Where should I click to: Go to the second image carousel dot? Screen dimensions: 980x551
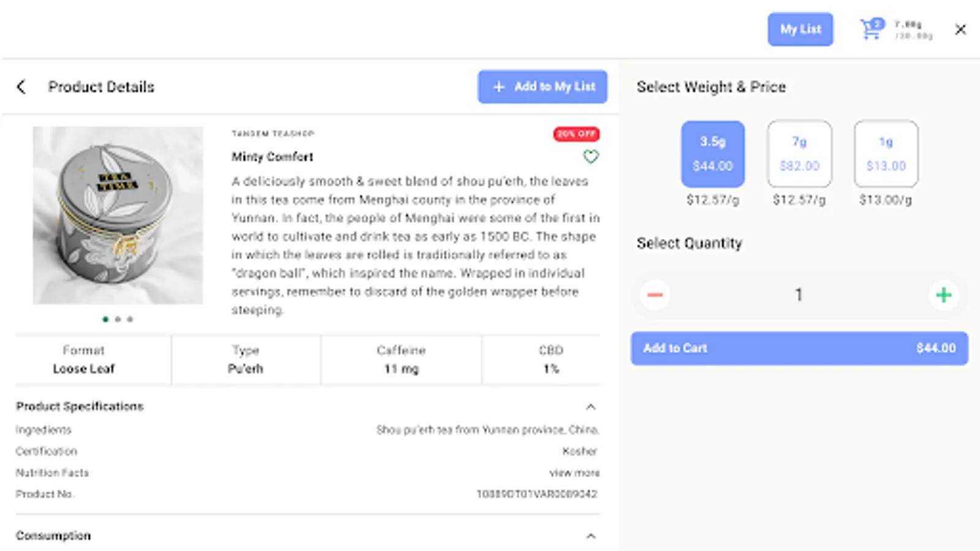click(118, 319)
